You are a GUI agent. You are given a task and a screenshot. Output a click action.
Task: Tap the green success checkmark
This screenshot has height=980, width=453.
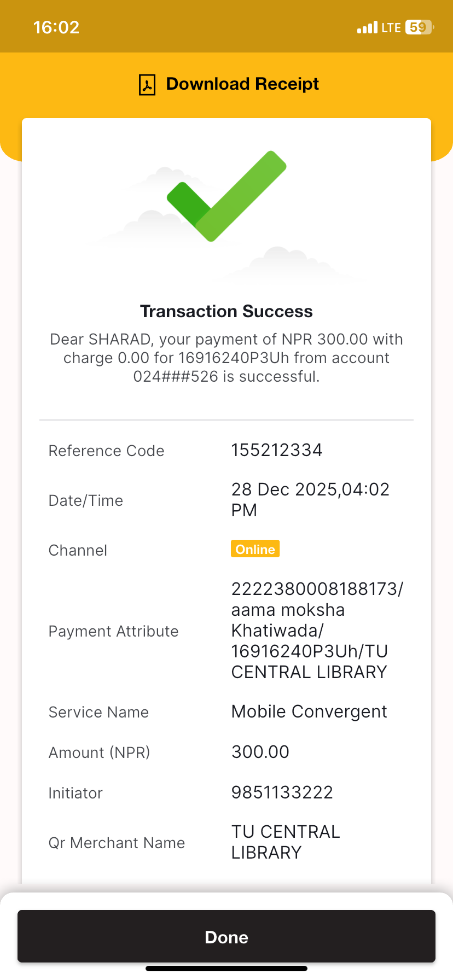(x=226, y=195)
